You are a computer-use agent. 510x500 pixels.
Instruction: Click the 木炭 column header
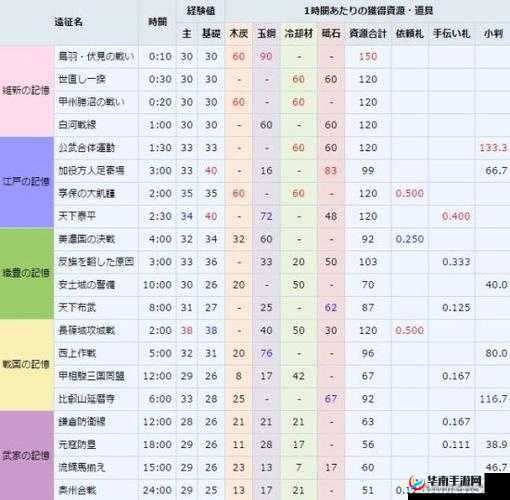click(239, 34)
